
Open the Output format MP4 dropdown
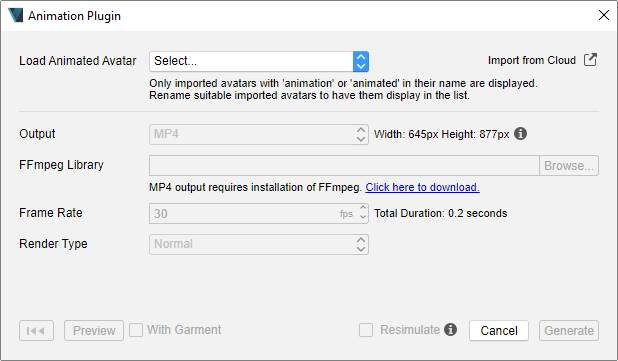259,134
